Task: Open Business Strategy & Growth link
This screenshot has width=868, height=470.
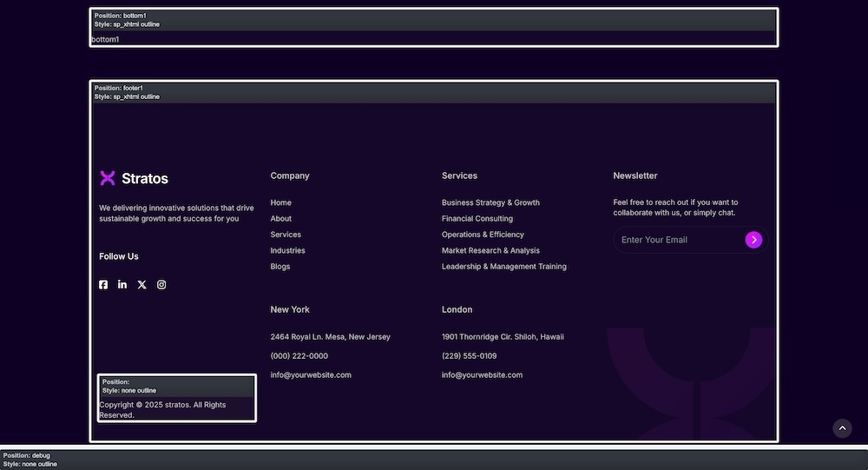Action: pos(490,202)
